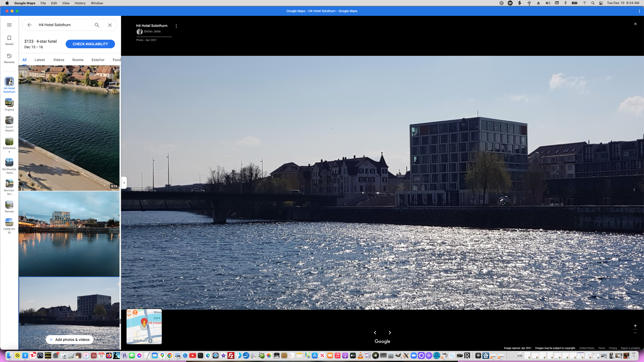Open the History menu
This screenshot has width=644, height=362.
click(x=80, y=3)
